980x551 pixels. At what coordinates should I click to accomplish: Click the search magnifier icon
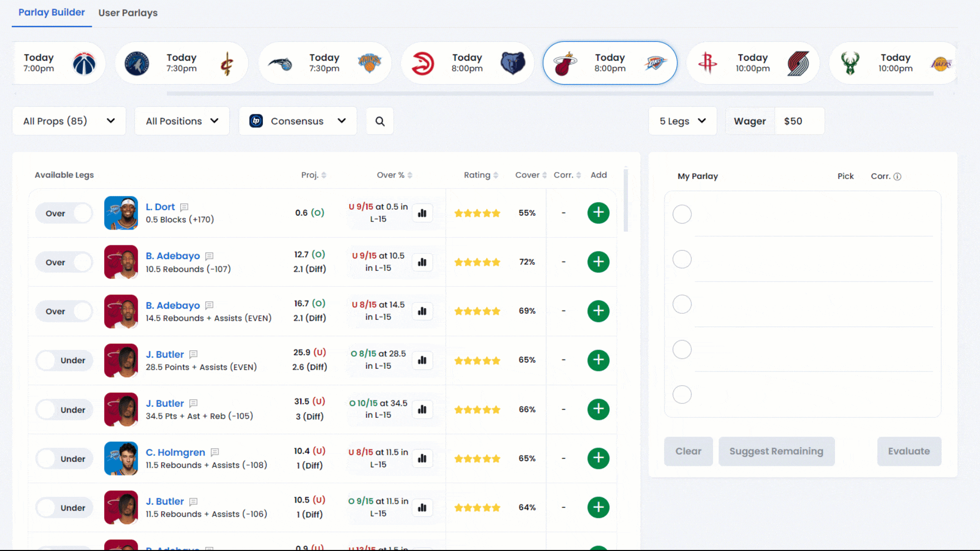click(x=380, y=121)
